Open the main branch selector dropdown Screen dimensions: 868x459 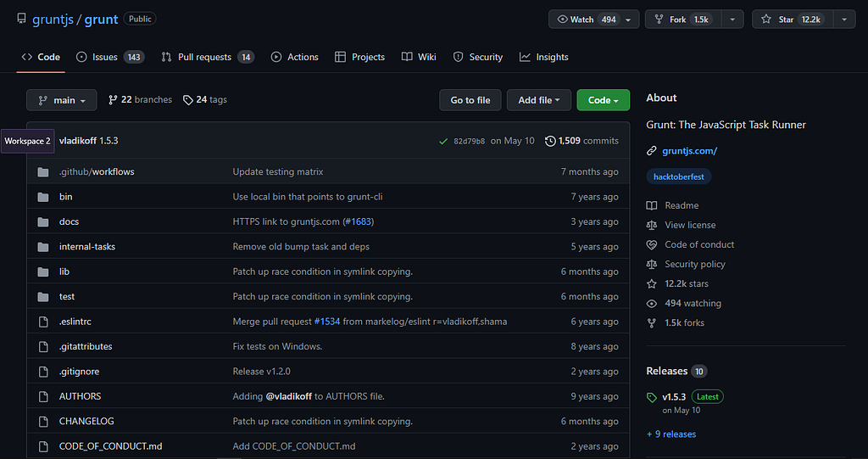click(61, 100)
